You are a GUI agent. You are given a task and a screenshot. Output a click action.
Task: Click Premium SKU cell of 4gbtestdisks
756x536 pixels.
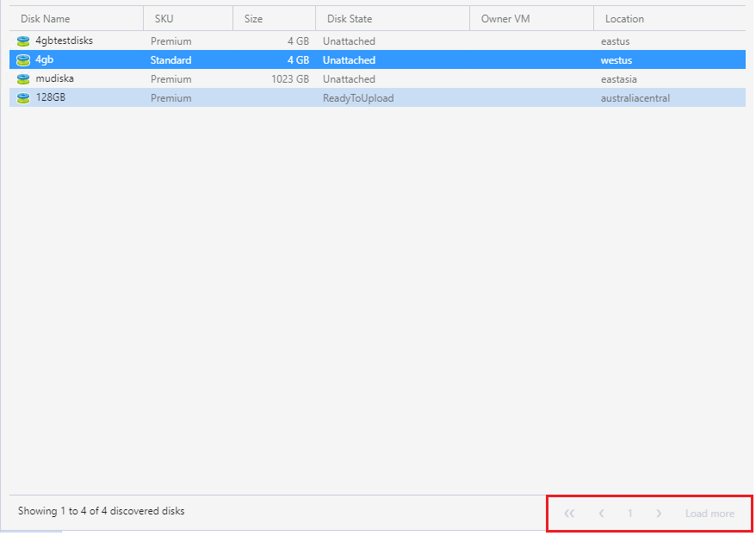(170, 41)
